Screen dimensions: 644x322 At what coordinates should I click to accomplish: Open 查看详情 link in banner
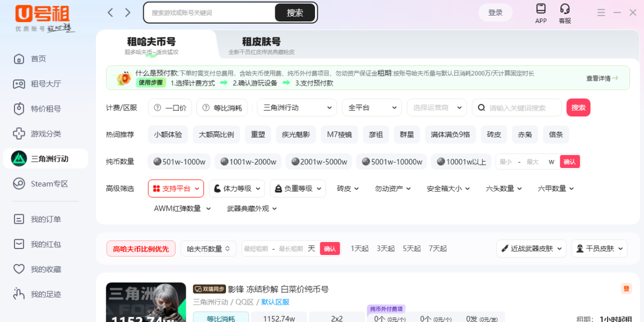[x=602, y=78]
